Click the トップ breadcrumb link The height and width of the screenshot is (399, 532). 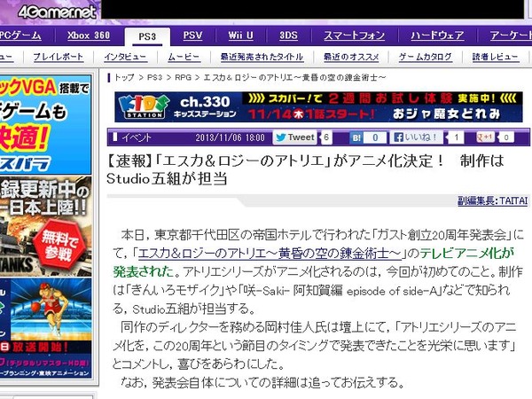tap(124, 78)
